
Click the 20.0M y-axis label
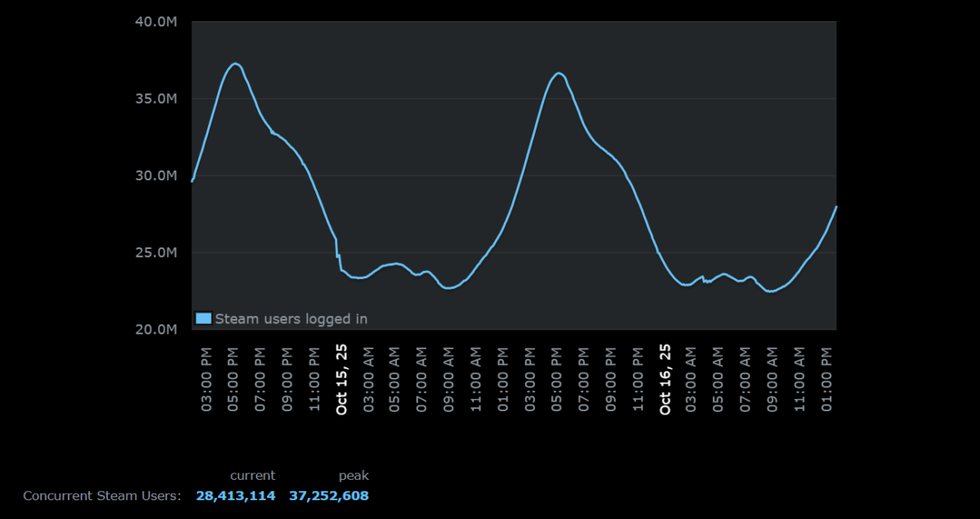click(155, 330)
